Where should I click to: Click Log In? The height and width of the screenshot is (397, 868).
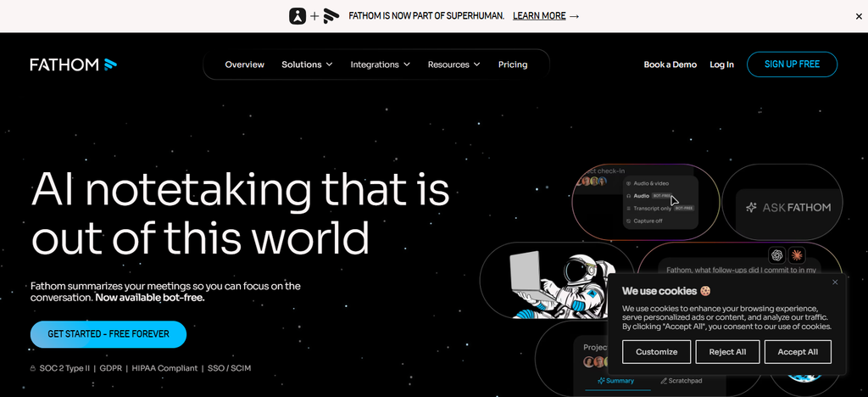click(722, 64)
